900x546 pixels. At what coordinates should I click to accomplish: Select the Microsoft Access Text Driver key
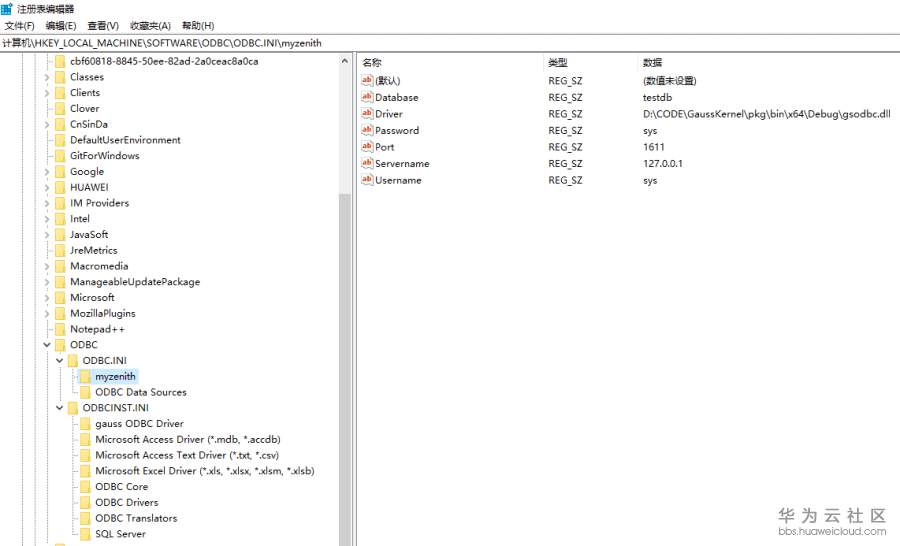[187, 455]
